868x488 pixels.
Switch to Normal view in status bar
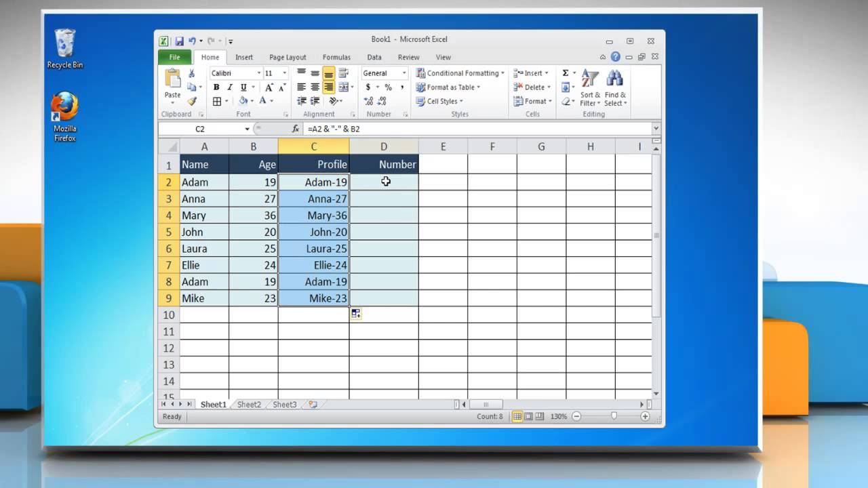tap(517, 416)
